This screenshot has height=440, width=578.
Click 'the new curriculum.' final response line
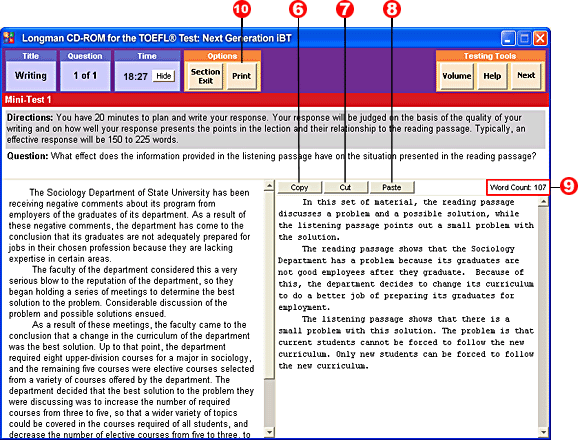coord(323,366)
